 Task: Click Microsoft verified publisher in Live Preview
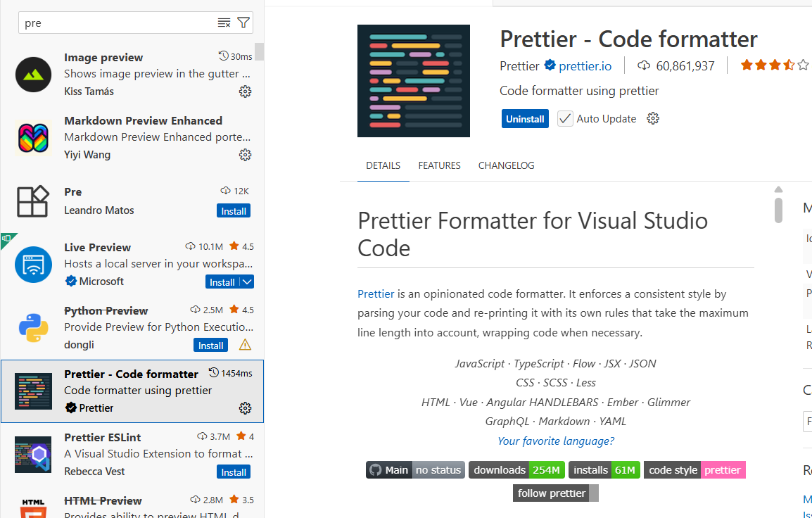click(x=94, y=282)
